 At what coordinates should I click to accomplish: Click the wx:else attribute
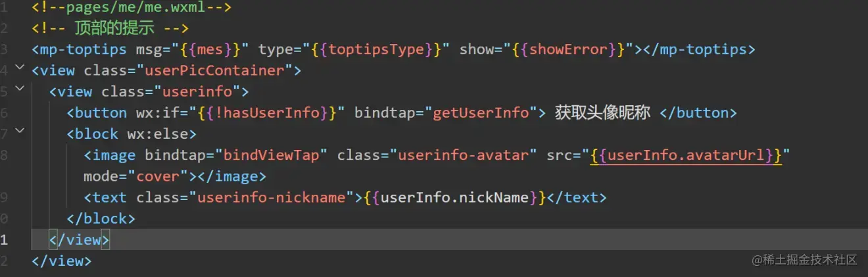point(158,134)
